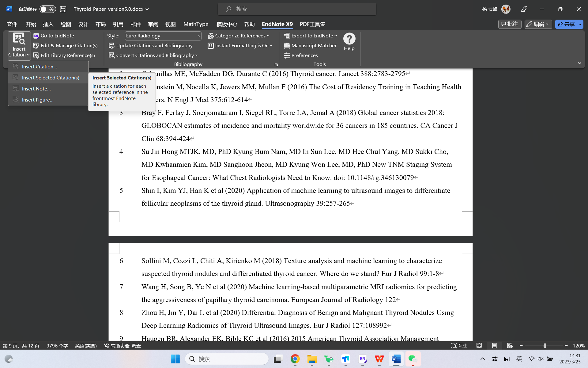
Task: Click the 批注 comments button
Action: 509,24
